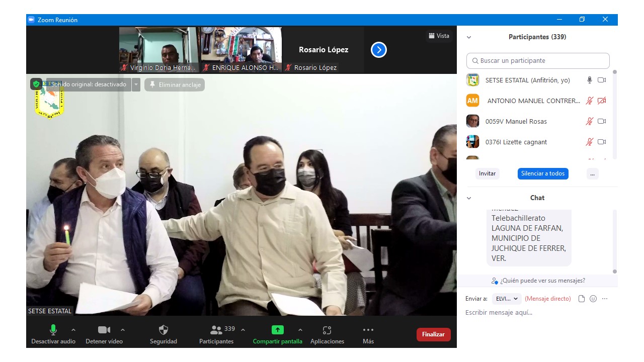Click the green encryption shield icon
Screen dimensions: 644x362
pos(36,84)
